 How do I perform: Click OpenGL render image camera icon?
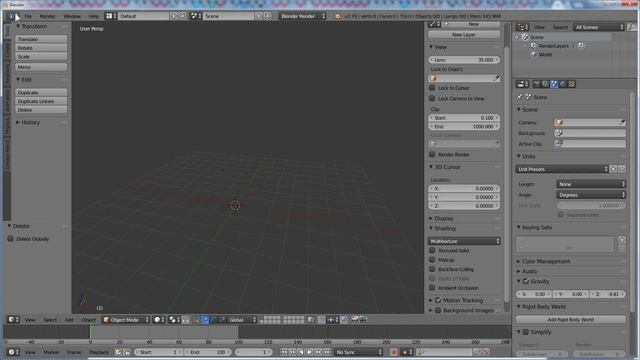(354, 320)
